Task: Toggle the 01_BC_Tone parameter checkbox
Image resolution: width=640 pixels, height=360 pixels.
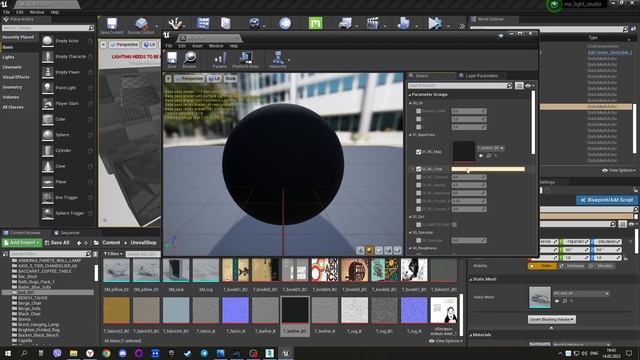Action: pos(418,169)
